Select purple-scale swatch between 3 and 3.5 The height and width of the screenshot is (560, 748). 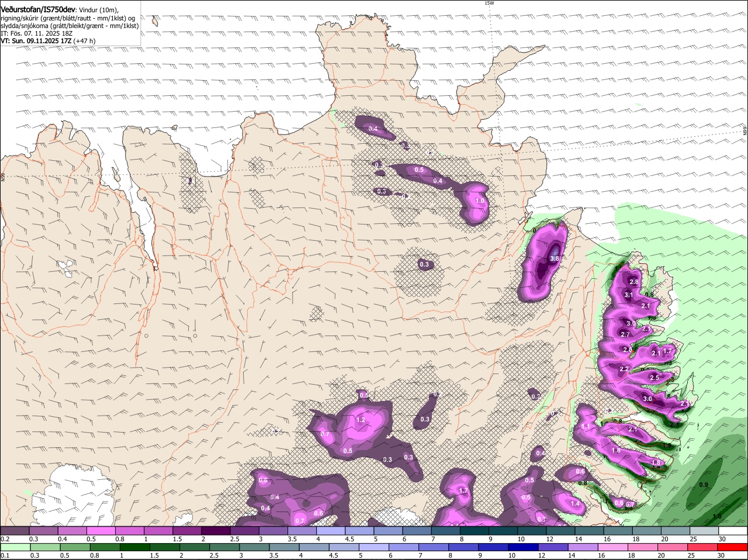(x=273, y=531)
